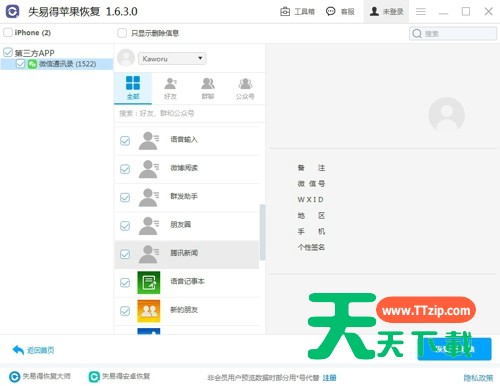Image resolution: width=500 pixels, height=386 pixels.
Task: Select the 微博阅读 contact name
Action: point(184,168)
